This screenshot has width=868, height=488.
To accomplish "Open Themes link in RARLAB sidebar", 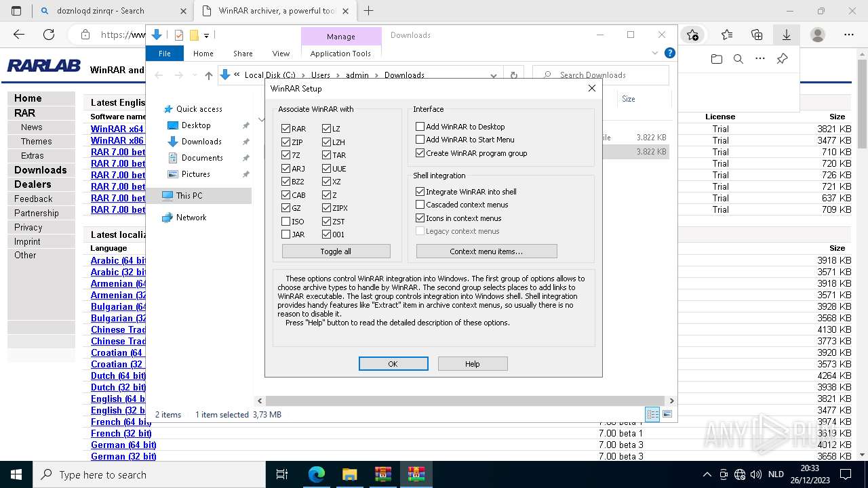I will click(x=37, y=142).
